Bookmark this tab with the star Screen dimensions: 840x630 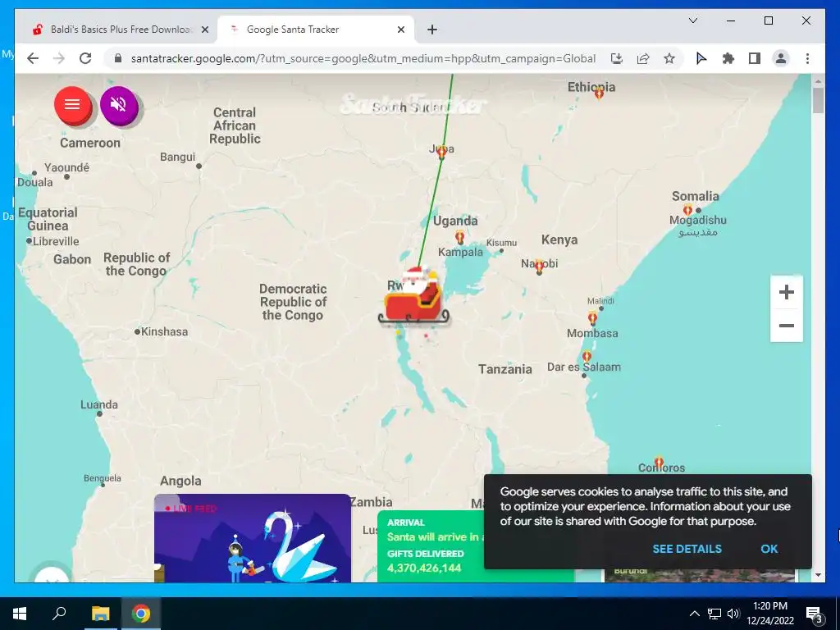tap(669, 58)
